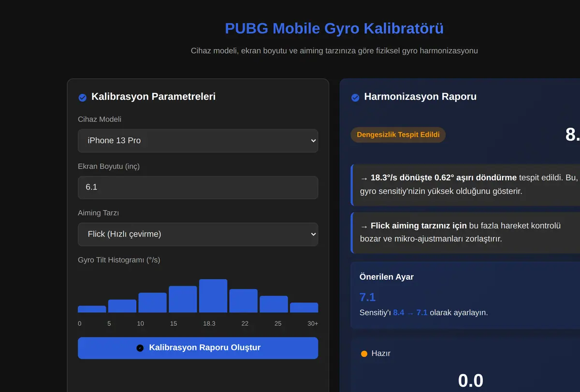This screenshot has height=392, width=580.
Task: Select the histogram bar above the 10 label
Action: pyautogui.click(x=152, y=303)
